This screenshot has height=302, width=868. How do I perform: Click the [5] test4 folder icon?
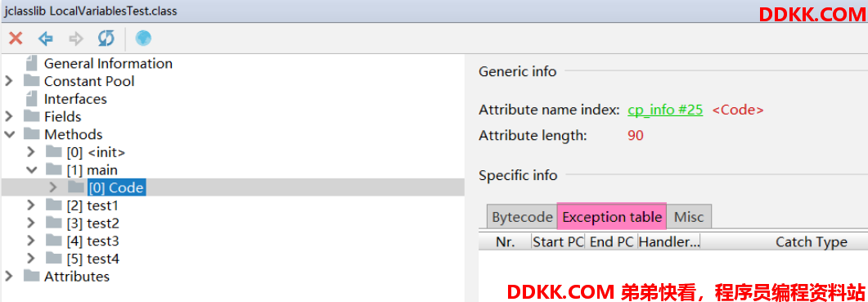coord(54,259)
